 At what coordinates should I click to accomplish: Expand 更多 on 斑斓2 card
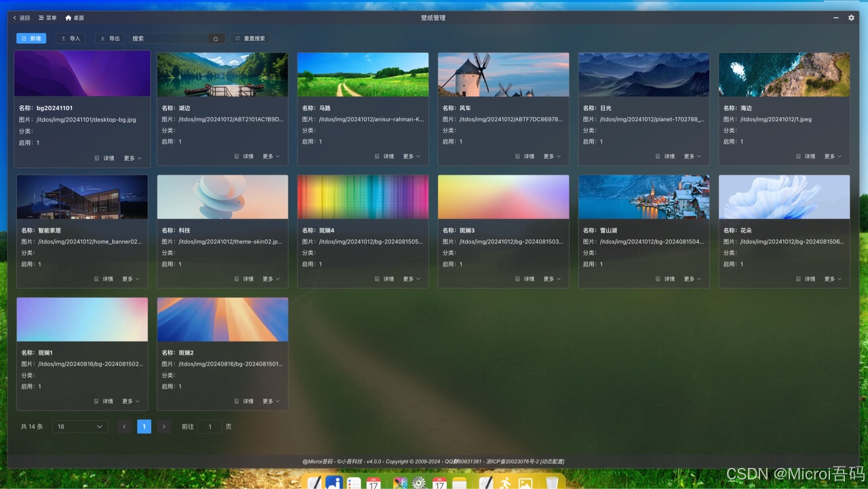pos(271,402)
